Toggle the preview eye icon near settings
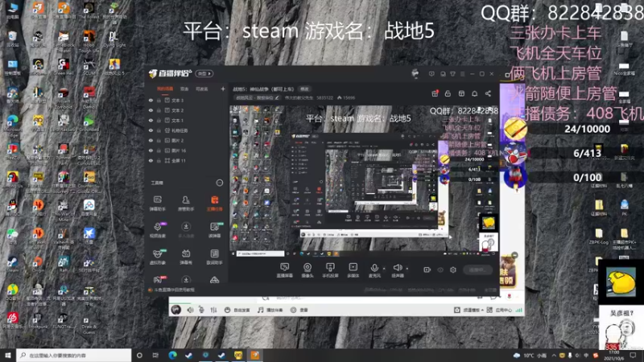The width and height of the screenshot is (644, 362). coord(440,269)
